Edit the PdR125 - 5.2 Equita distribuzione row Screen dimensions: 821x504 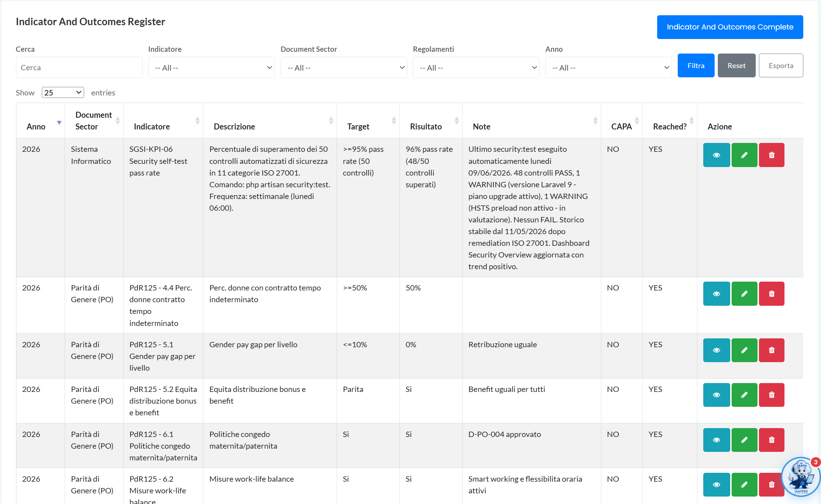[744, 395]
